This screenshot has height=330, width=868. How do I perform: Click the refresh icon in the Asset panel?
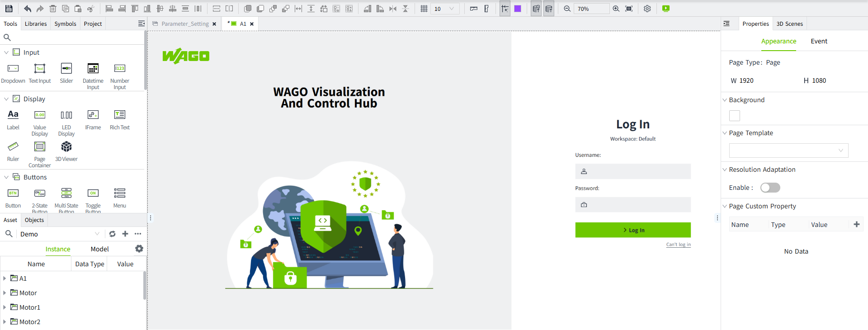coord(113,234)
